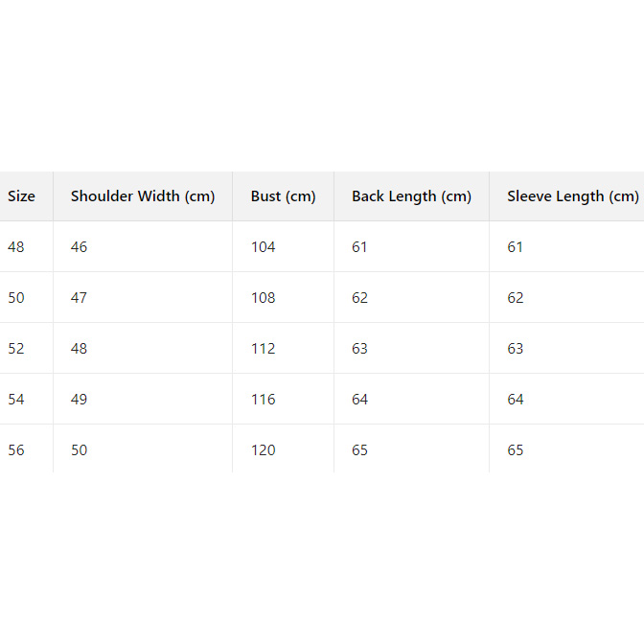
Task: Select the size 48 cell
Action: (16, 247)
